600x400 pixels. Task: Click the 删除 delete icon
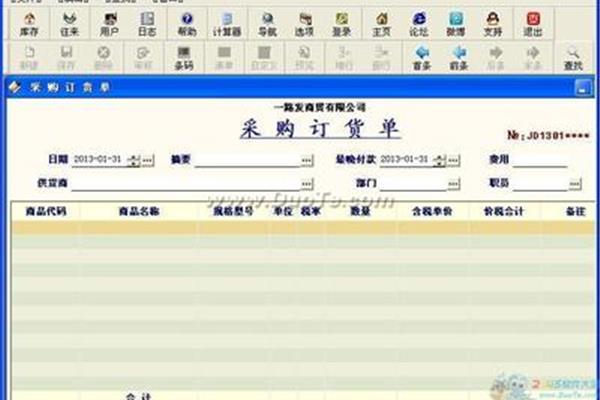point(103,58)
